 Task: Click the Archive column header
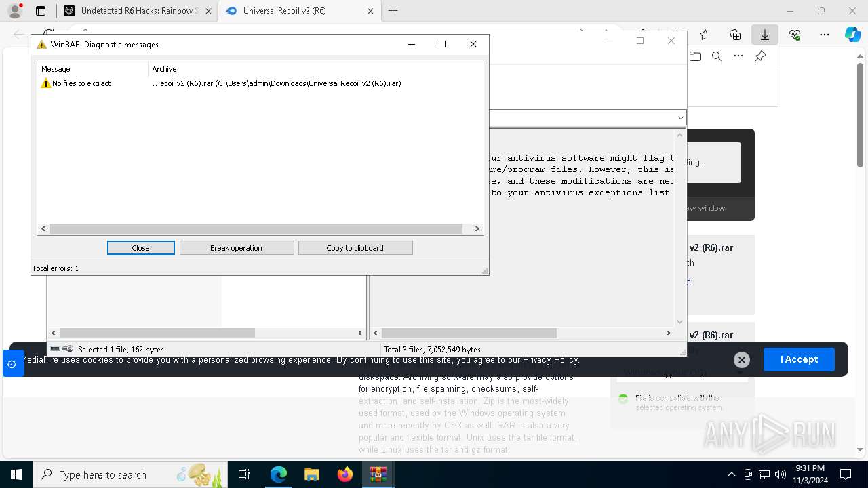(315, 69)
